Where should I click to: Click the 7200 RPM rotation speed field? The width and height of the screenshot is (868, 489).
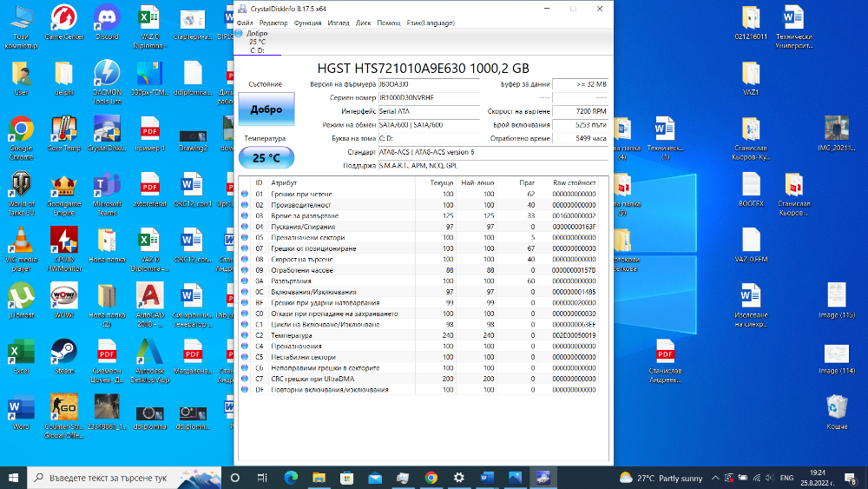[x=580, y=111]
